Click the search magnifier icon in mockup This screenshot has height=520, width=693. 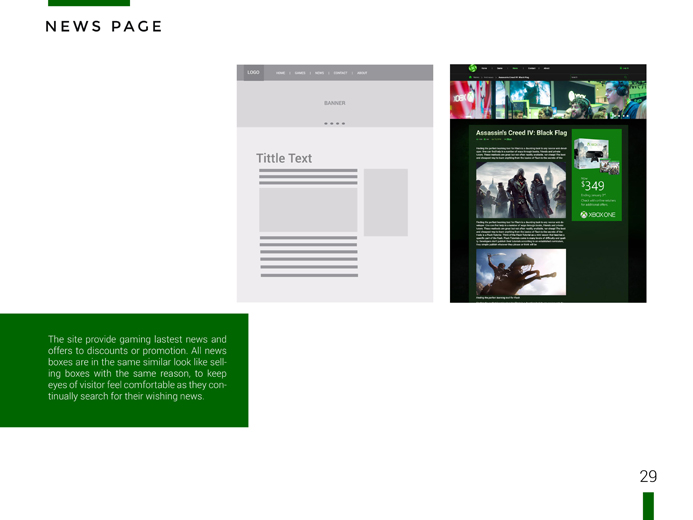[x=625, y=77]
